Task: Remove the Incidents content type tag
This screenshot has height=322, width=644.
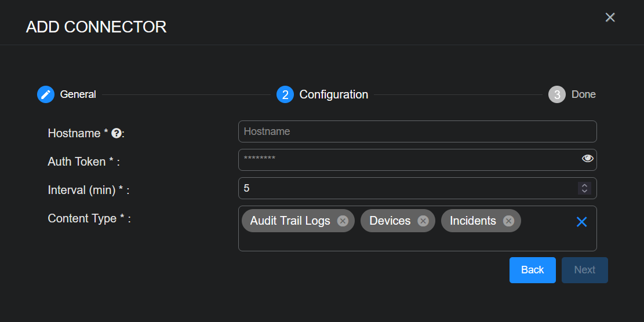Action: [508, 221]
